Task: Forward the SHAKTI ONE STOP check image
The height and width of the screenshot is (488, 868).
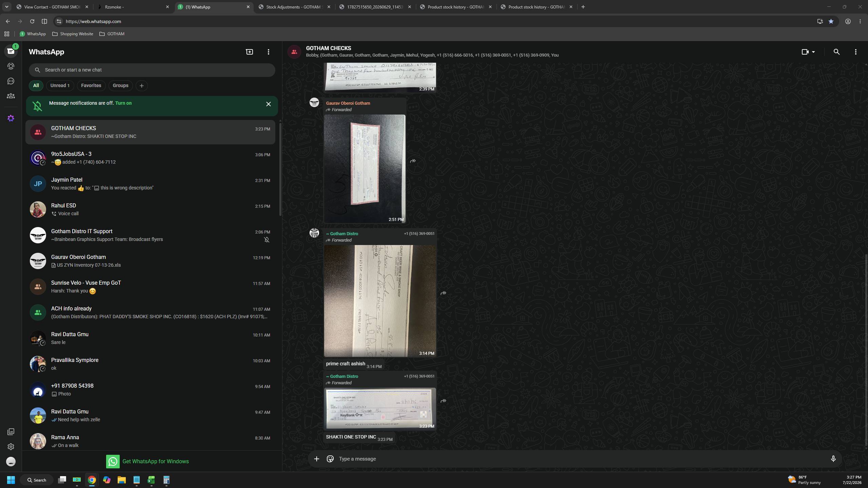Action: [443, 401]
